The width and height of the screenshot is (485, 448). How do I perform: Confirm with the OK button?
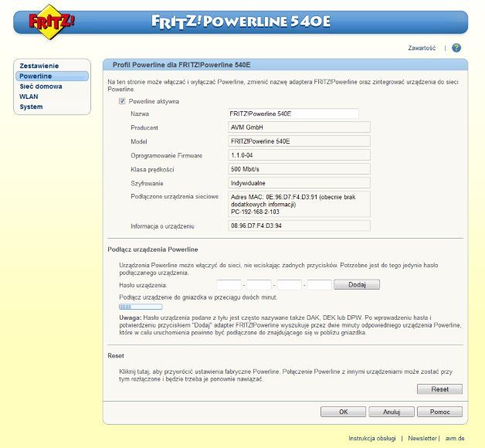point(344,412)
